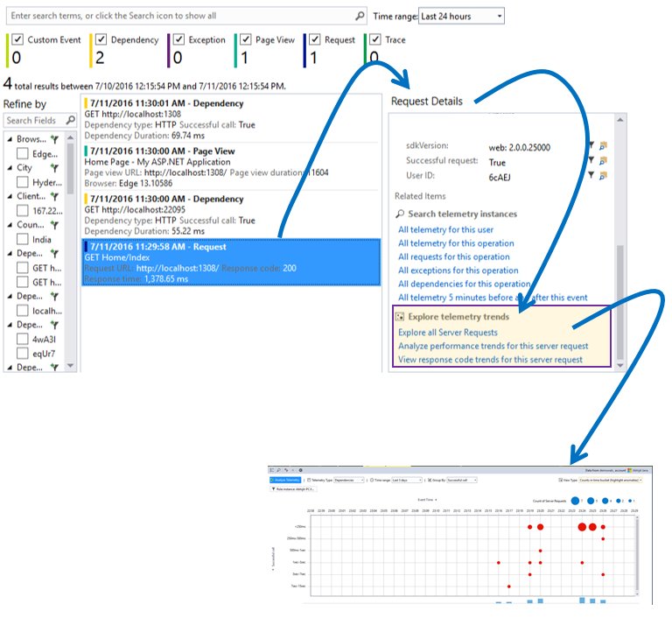
Task: Check the eqUr7 filter box
Action: tap(22, 354)
